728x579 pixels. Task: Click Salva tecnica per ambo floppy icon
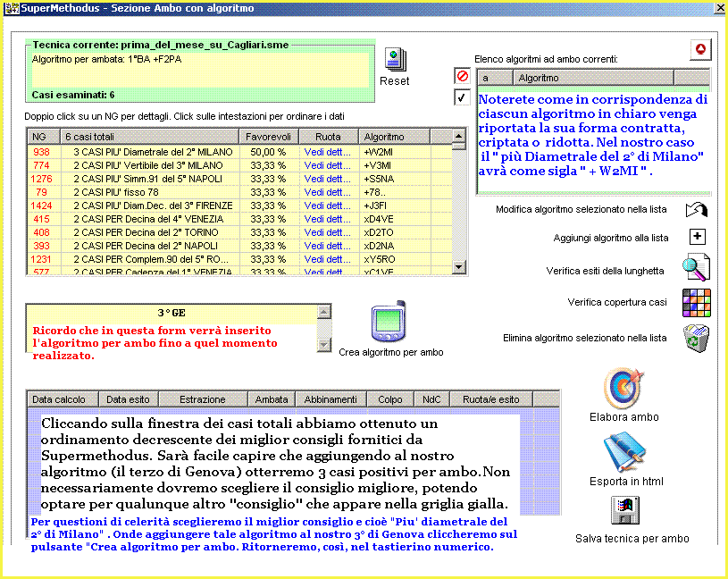tap(625, 511)
